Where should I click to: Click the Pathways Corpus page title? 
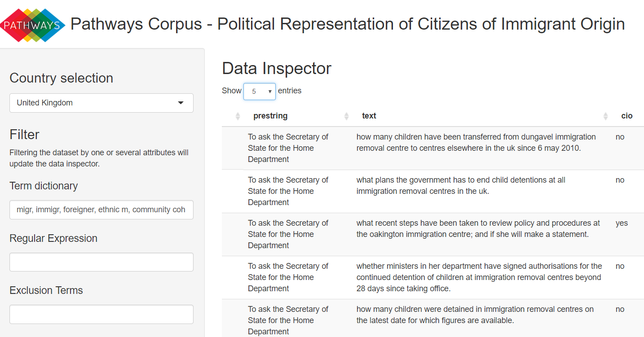(348, 24)
